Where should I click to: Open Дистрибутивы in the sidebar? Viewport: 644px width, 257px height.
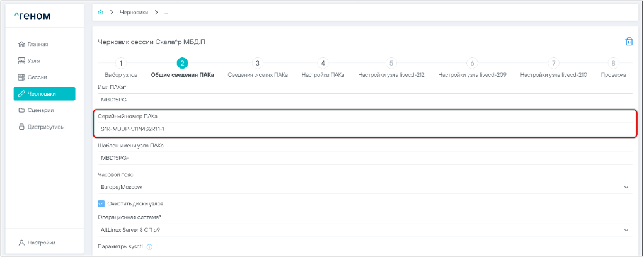(43, 127)
